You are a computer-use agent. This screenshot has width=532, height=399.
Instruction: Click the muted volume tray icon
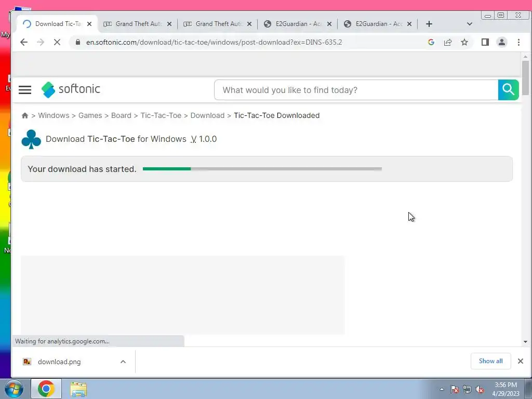coord(480,390)
